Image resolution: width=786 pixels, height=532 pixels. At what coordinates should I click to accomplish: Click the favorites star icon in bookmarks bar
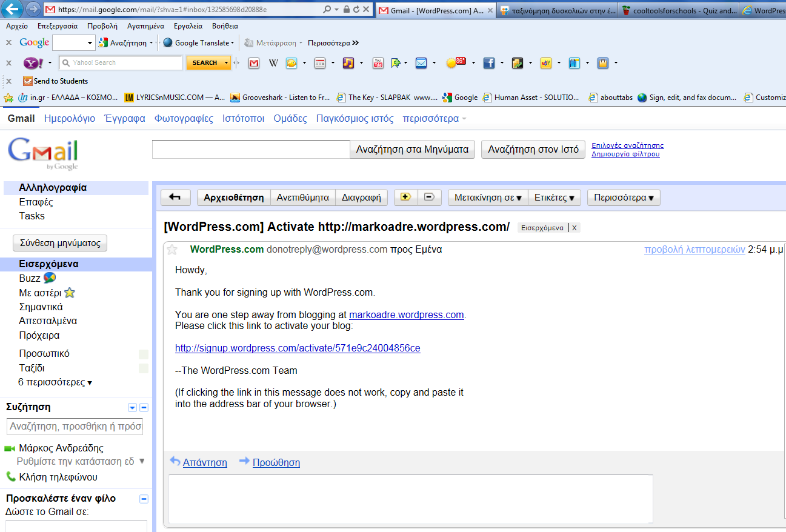(x=8, y=97)
